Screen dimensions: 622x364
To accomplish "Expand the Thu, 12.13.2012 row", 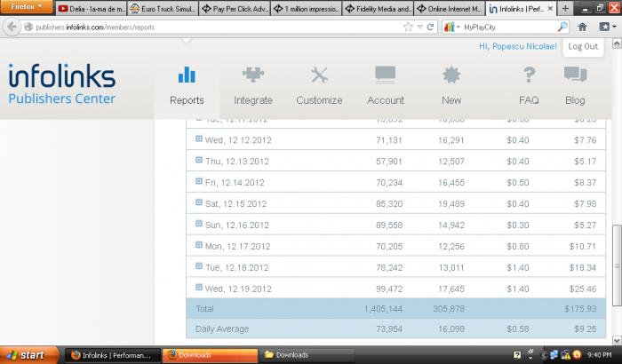I will tap(199, 160).
